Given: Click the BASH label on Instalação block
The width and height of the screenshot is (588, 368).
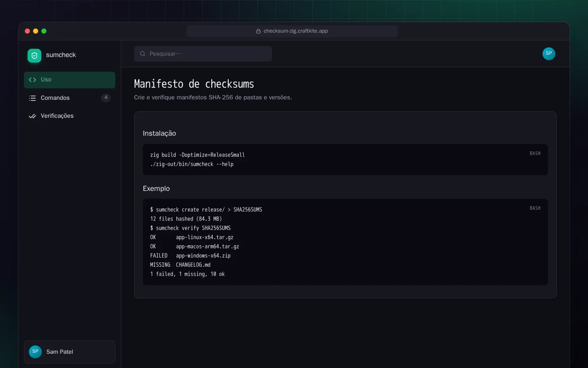Looking at the screenshot, I should [x=535, y=153].
